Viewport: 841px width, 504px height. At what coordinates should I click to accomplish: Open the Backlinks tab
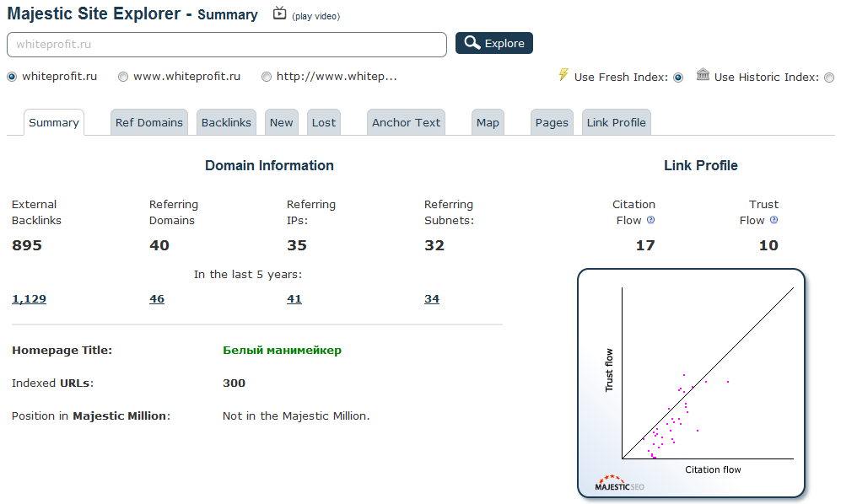(226, 123)
